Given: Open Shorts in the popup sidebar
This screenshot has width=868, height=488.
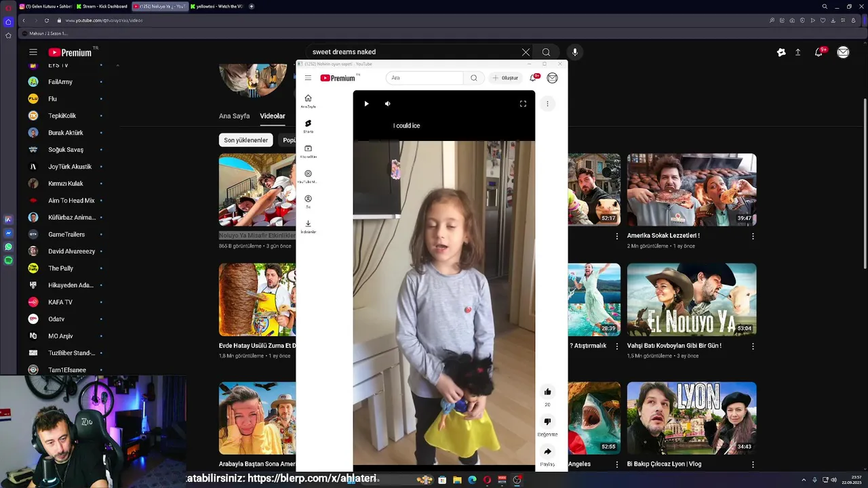Looking at the screenshot, I should coord(308,126).
